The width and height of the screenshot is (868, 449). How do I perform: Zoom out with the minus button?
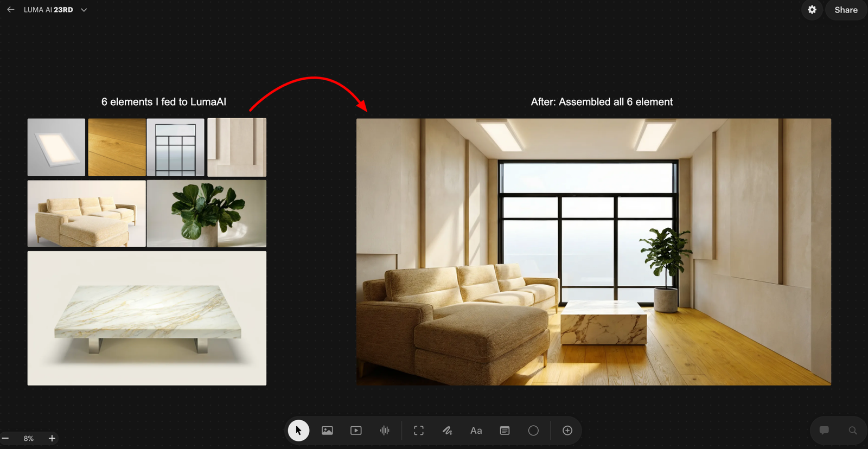[x=5, y=438]
